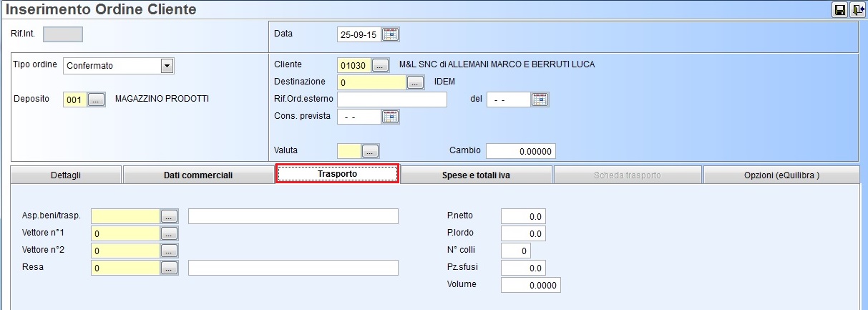
Task: Open the Opzioni (eQuilibra) tab
Action: click(781, 175)
